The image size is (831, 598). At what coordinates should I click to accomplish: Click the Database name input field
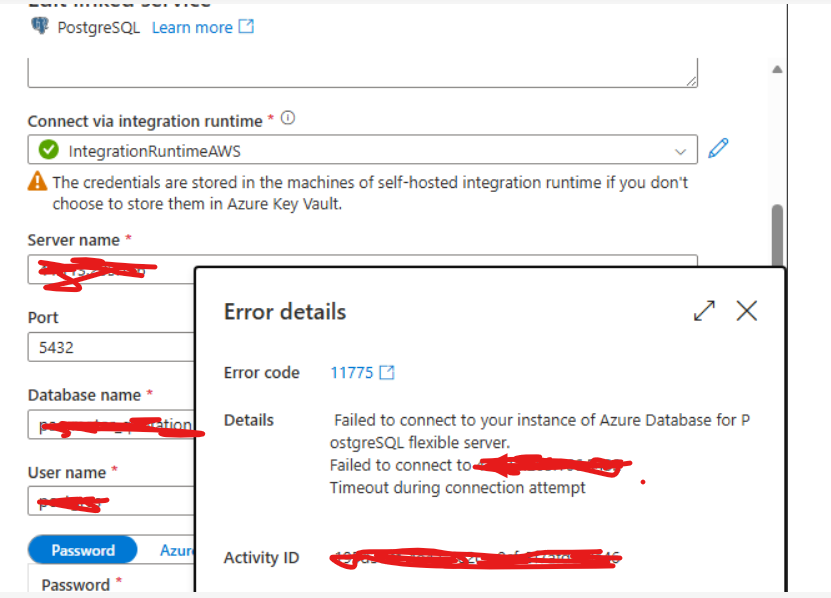coord(111,425)
